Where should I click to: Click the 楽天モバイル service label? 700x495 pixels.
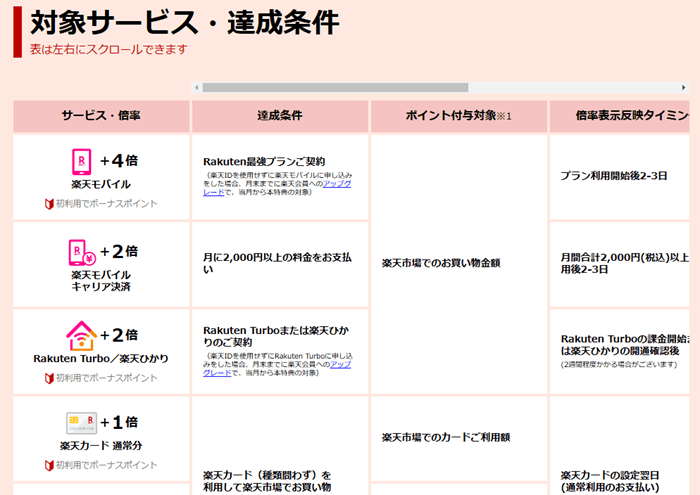tap(101, 184)
